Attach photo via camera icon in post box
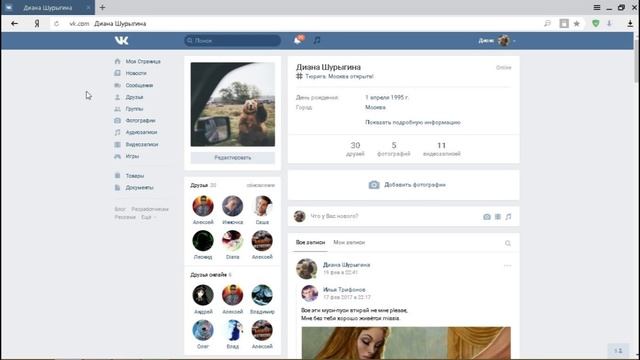The height and width of the screenshot is (360, 640). 487,217
